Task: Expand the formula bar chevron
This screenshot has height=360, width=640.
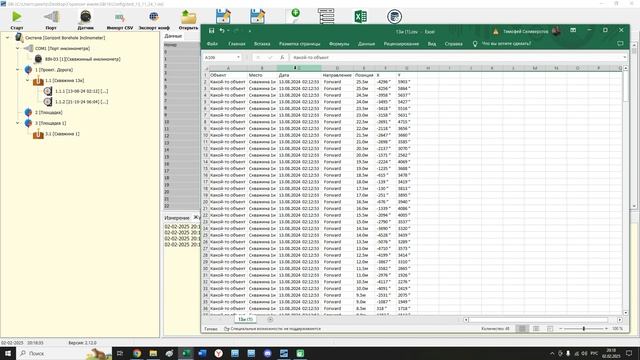Action: (x=624, y=58)
